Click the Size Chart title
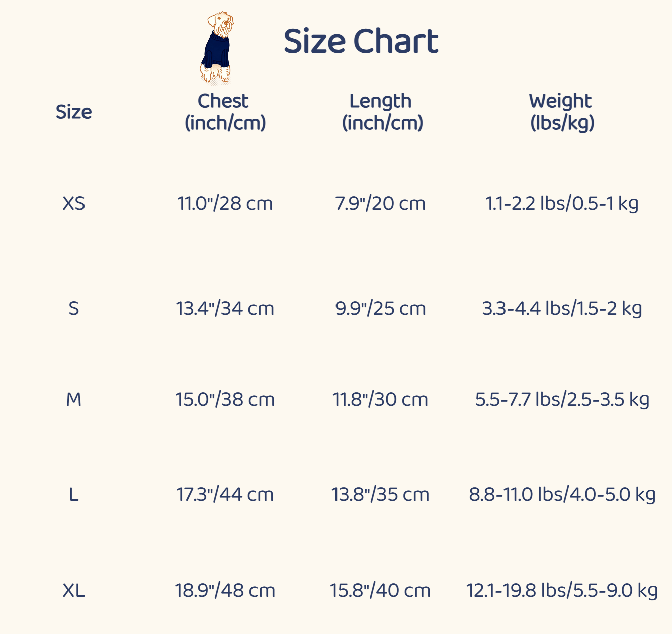This screenshot has width=672, height=634. (x=361, y=41)
